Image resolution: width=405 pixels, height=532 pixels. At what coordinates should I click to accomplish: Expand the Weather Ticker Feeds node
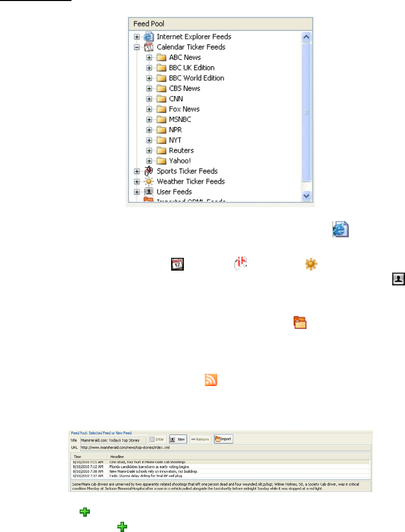137,182
